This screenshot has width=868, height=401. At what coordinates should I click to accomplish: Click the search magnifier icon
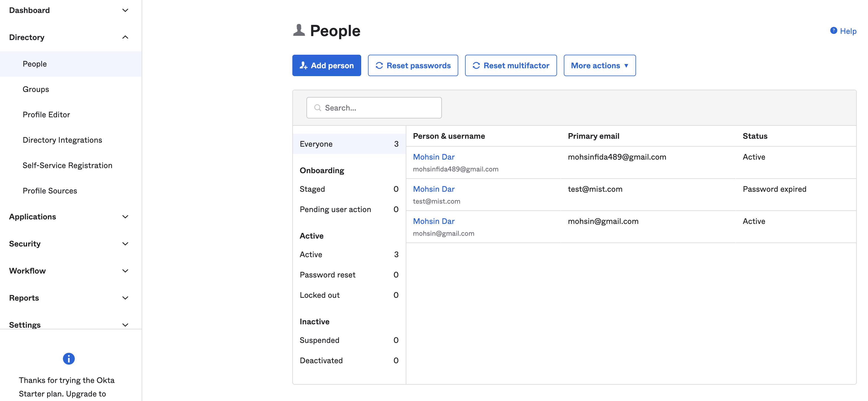coord(317,108)
